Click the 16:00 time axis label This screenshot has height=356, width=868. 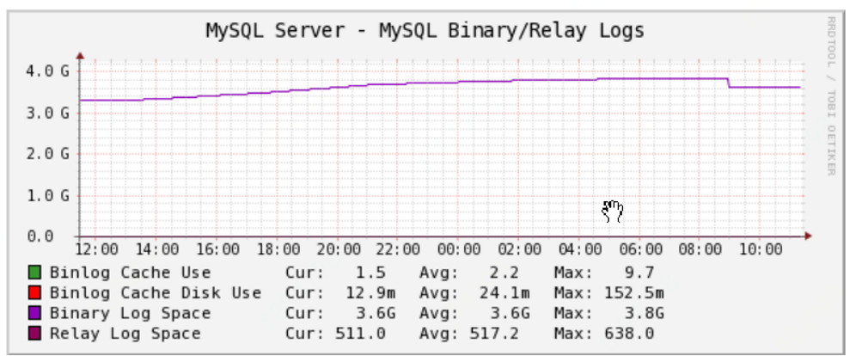[217, 249]
